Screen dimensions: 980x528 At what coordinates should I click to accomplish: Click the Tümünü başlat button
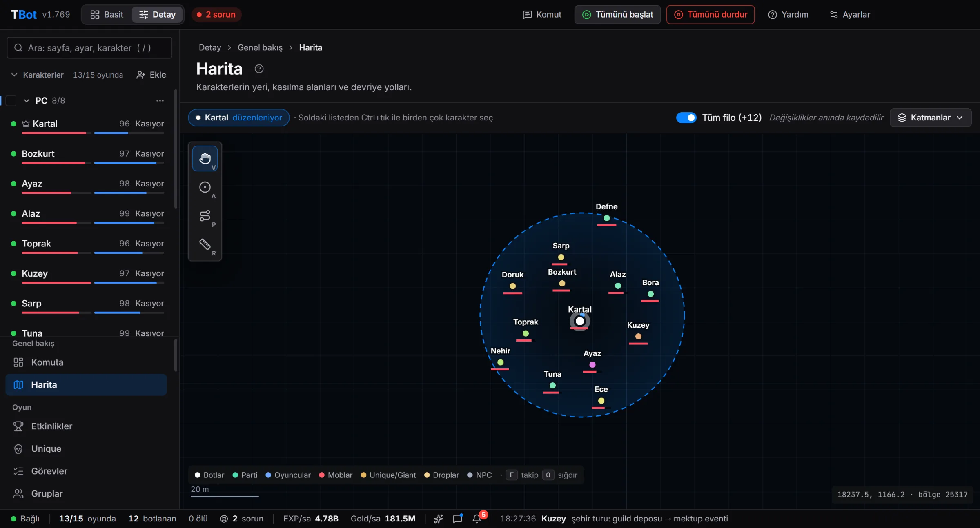[617, 15]
